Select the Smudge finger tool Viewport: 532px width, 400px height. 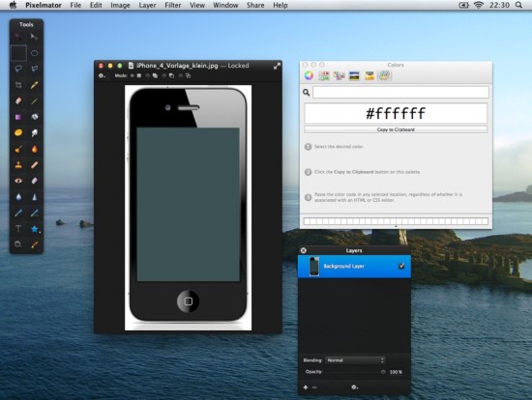[34, 133]
